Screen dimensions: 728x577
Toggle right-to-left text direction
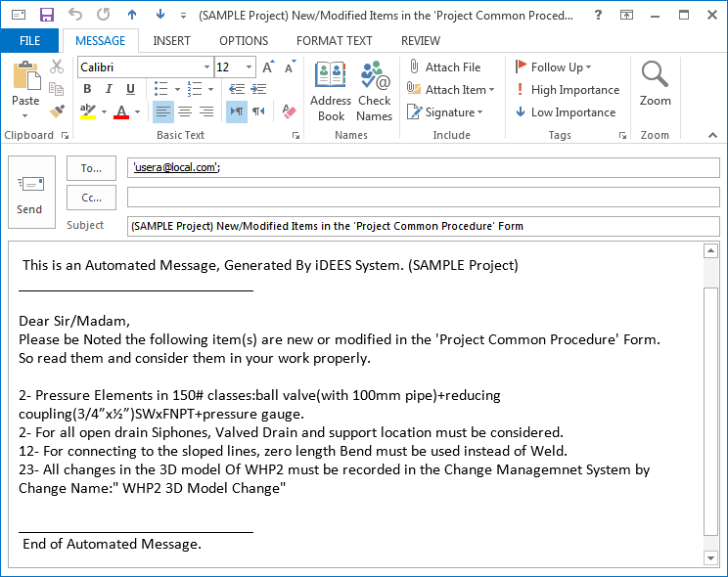tap(258, 111)
